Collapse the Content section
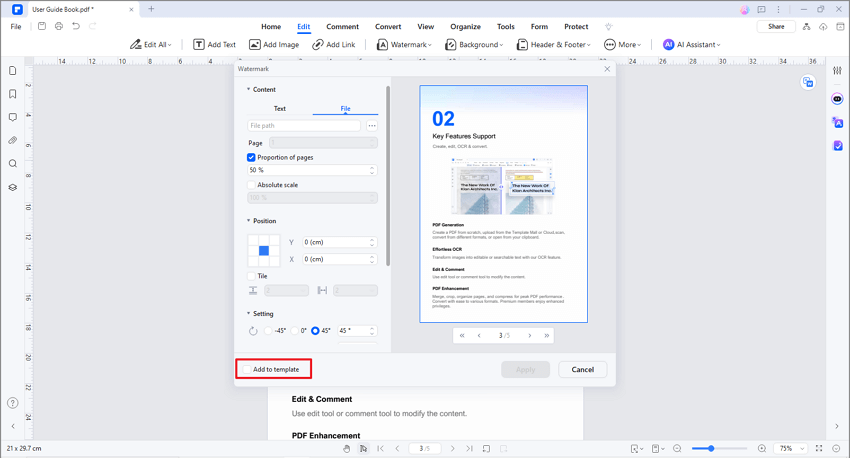Screen dimensions: 850x458 tap(248, 89)
